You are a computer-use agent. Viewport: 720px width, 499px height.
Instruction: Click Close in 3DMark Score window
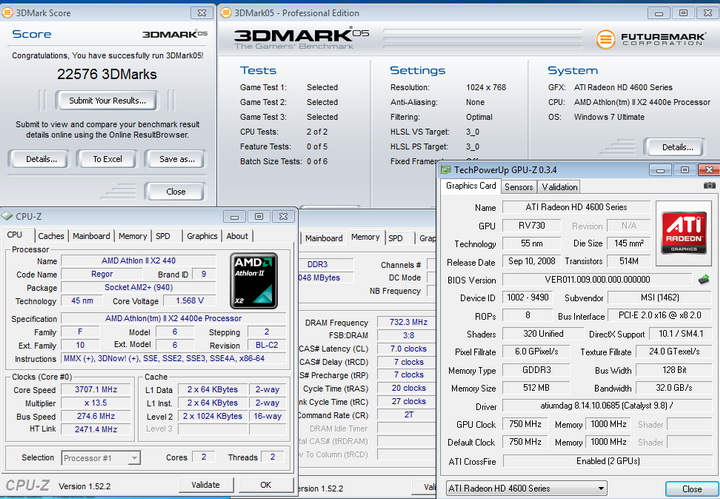(x=175, y=192)
